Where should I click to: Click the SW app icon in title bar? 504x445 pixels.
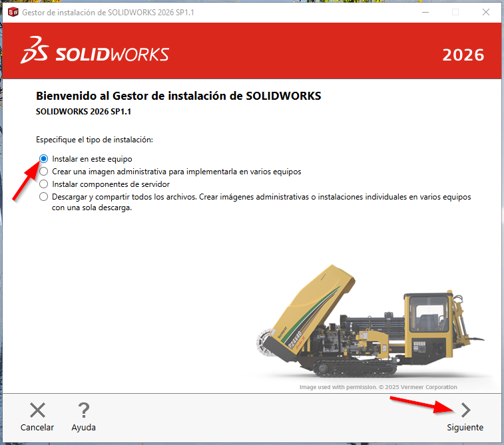pyautogui.click(x=13, y=12)
